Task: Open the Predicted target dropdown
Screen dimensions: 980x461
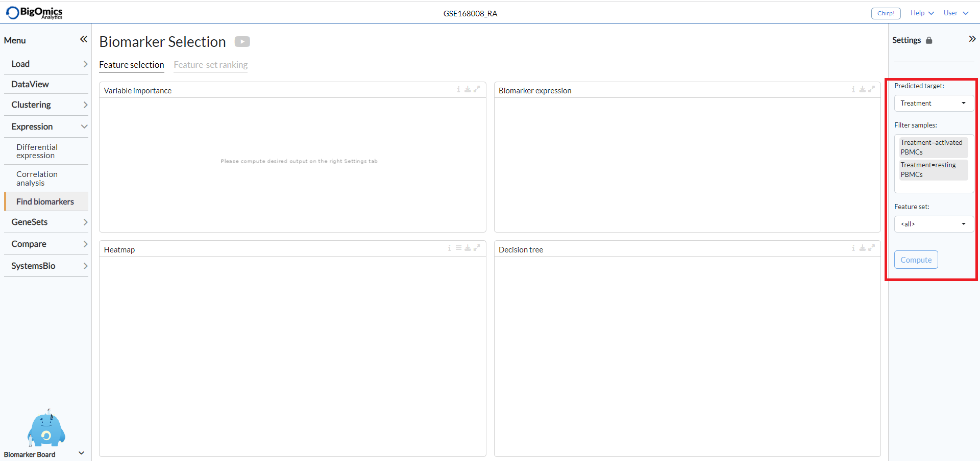Action: (933, 103)
